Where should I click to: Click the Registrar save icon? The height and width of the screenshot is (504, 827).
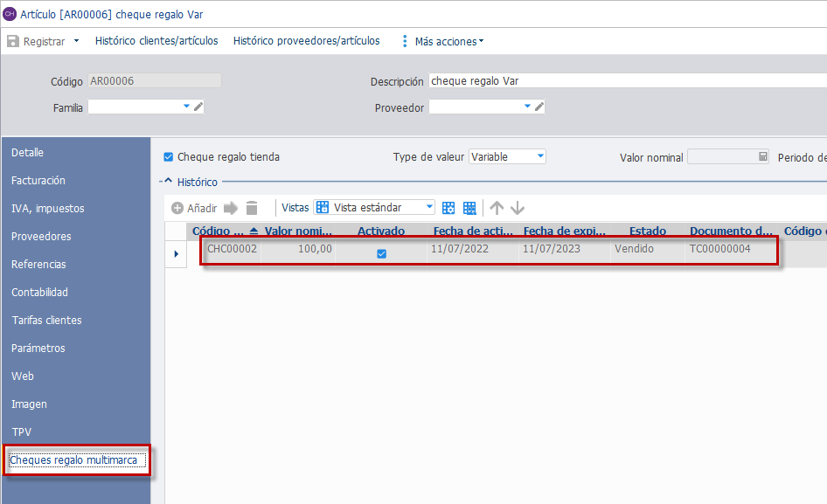coord(12,41)
